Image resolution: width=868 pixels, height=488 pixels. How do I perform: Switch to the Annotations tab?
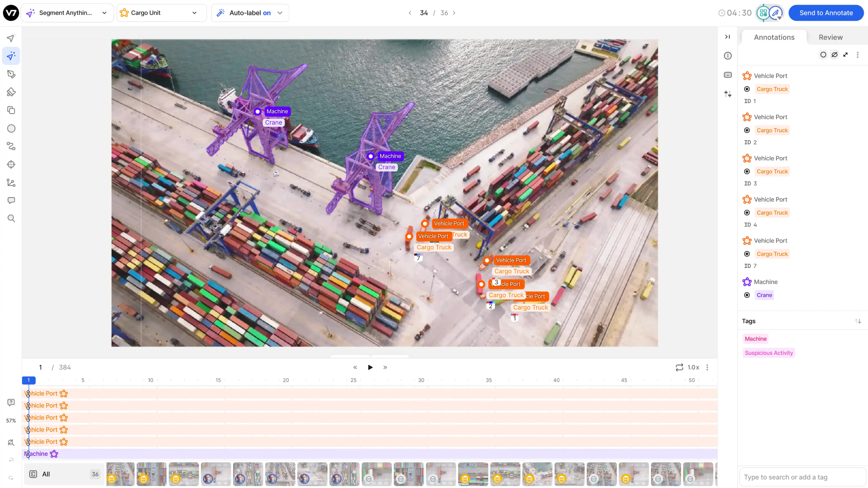773,37
